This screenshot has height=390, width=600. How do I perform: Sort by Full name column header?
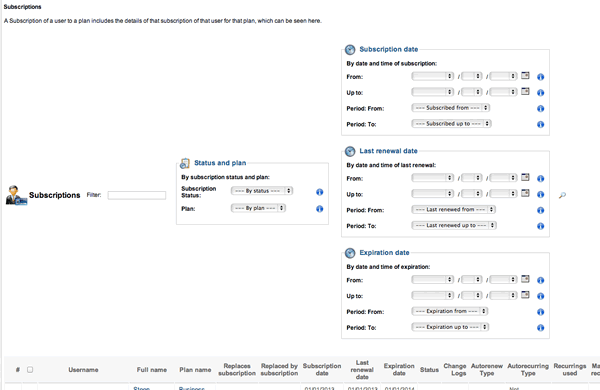pos(152,370)
